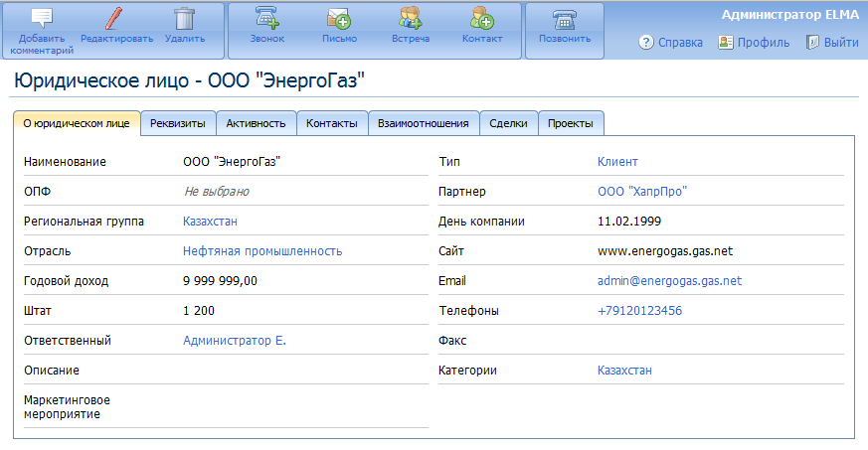
Task: Click the Редактировать toolbar label
Action: (x=116, y=39)
